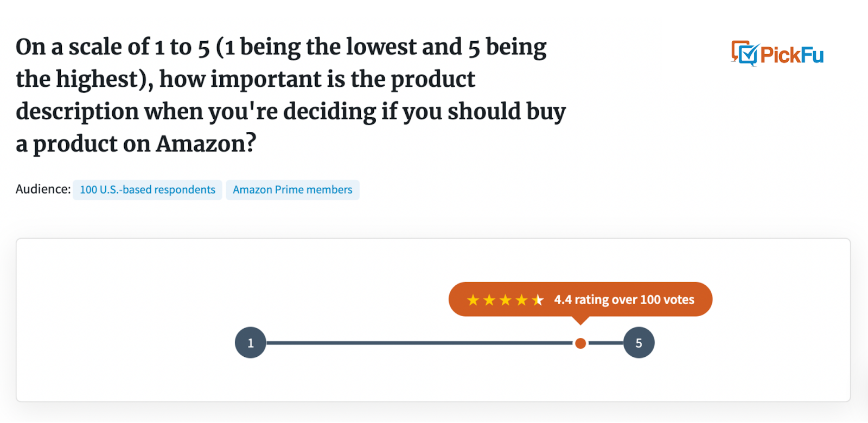Click the orange rating marker dot
Screen dimensions: 868x423
coord(580,343)
